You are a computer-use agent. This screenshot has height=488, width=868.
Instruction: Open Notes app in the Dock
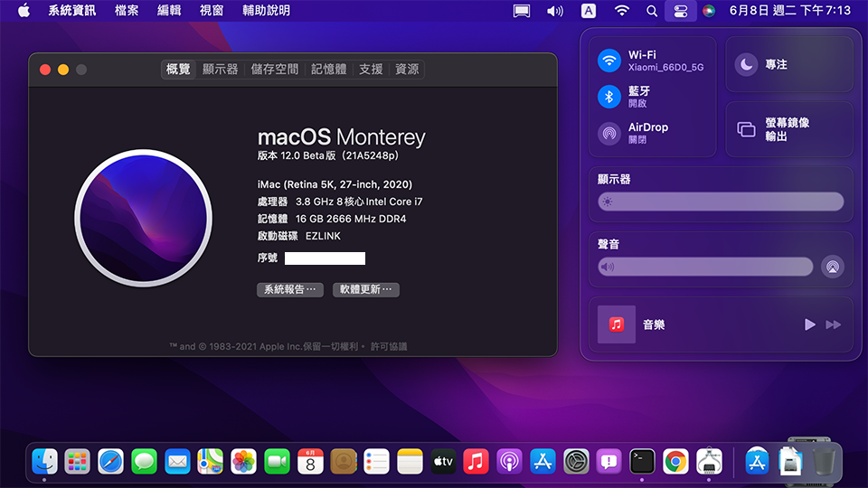(410, 461)
